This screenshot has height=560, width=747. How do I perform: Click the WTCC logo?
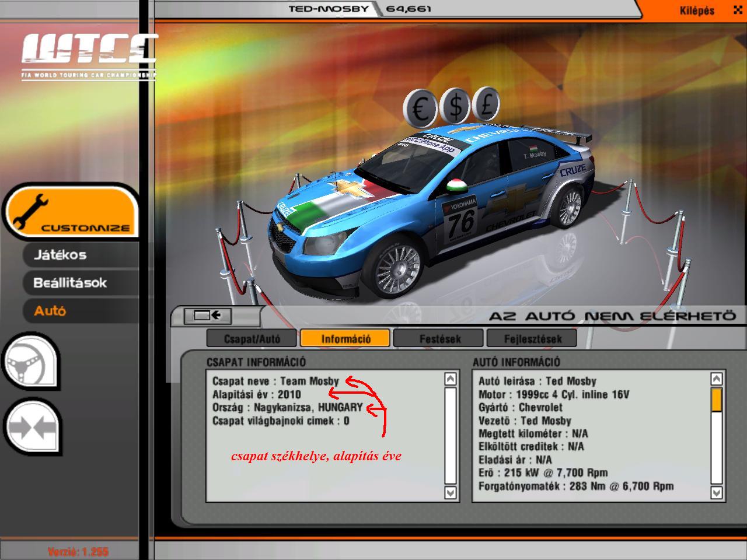[89, 57]
